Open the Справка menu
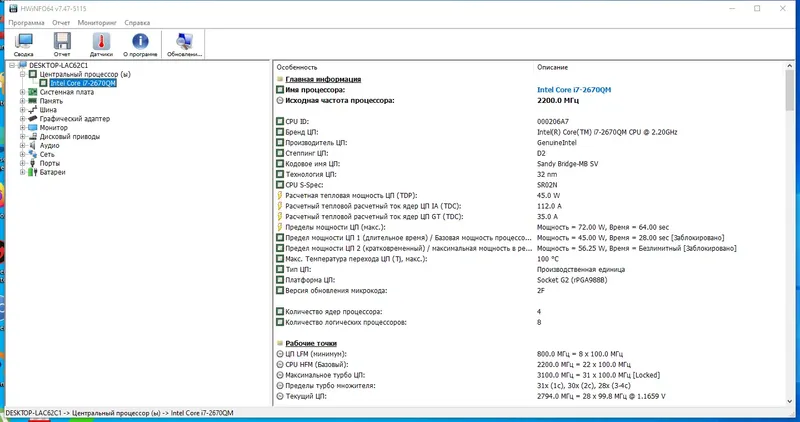The image size is (800, 422). coord(137,23)
